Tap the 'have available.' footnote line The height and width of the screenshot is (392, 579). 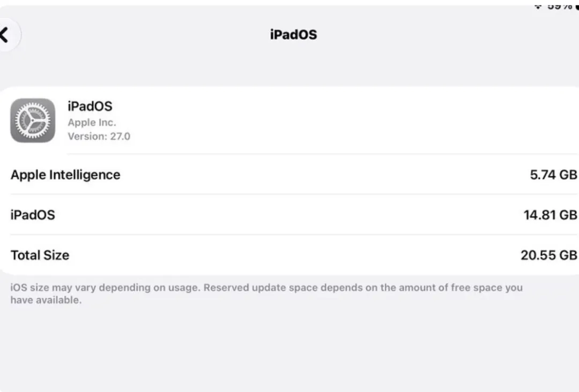coord(46,300)
